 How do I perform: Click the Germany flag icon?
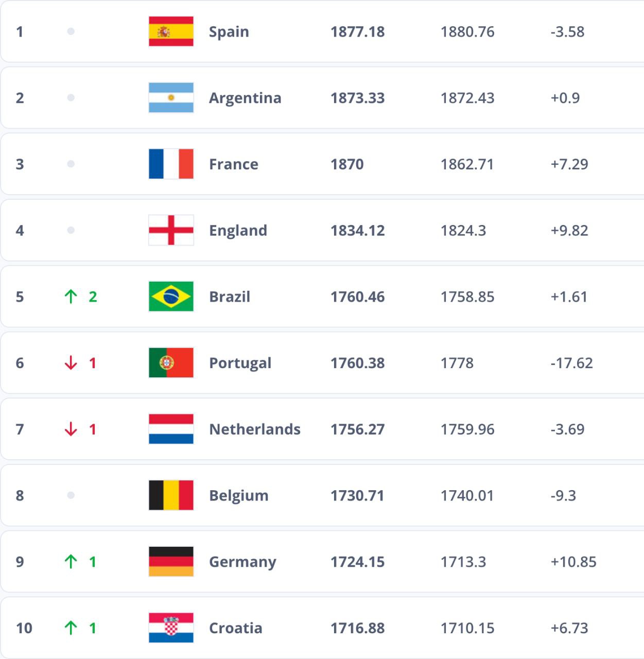click(x=171, y=562)
